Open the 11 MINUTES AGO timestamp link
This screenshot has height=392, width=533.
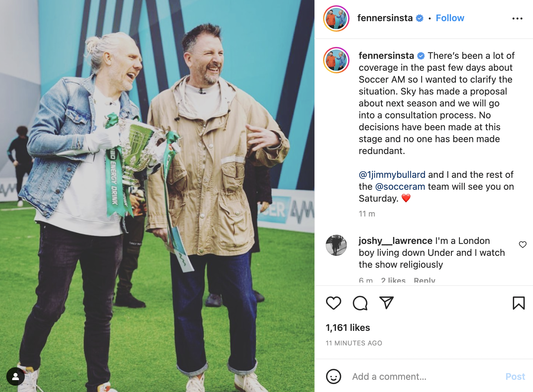(354, 343)
